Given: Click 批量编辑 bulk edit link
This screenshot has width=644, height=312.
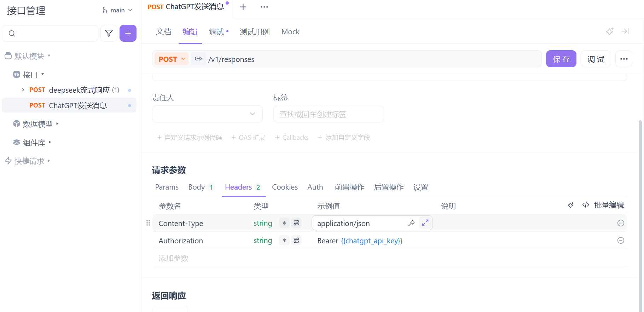Looking at the screenshot, I should pos(603,205).
